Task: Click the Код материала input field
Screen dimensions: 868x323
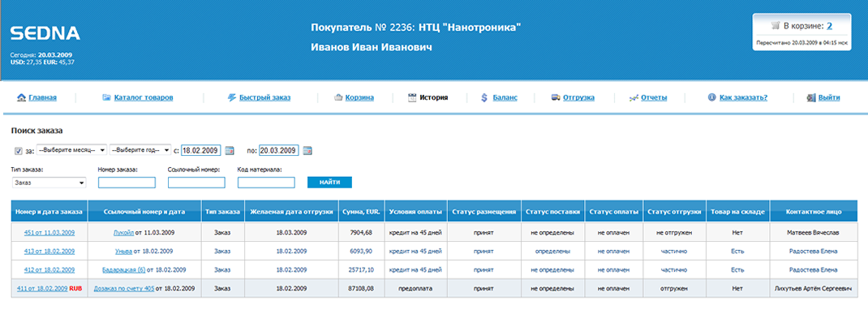Action: click(x=266, y=183)
